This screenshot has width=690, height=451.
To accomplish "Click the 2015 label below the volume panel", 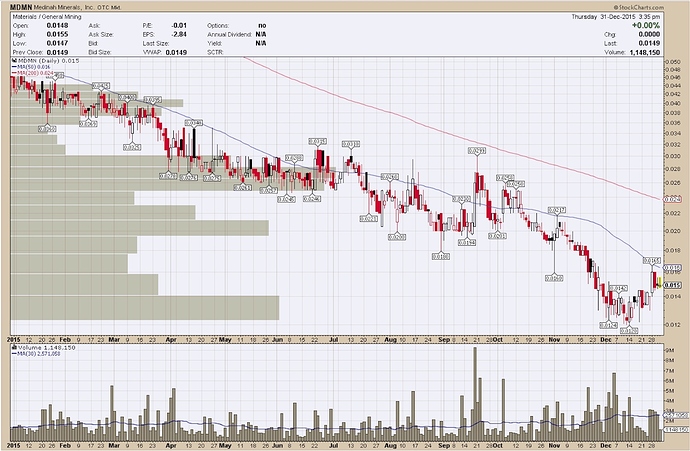I will coord(15,446).
